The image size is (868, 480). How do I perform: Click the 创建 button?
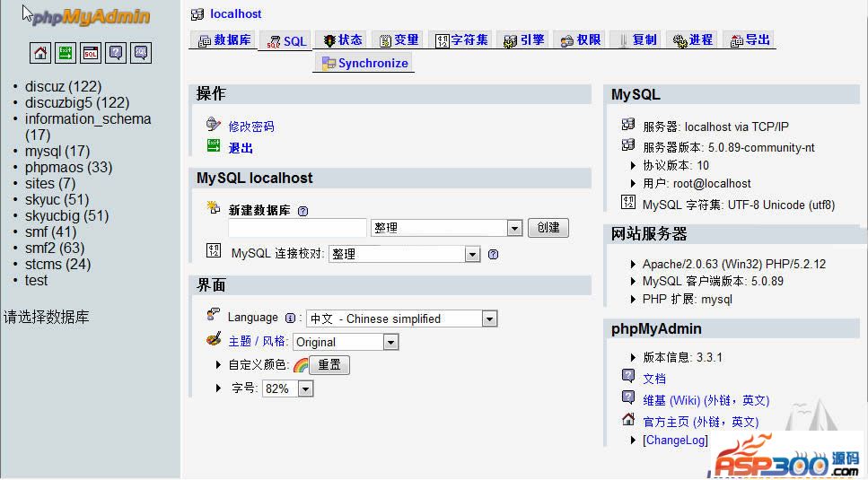tap(548, 228)
